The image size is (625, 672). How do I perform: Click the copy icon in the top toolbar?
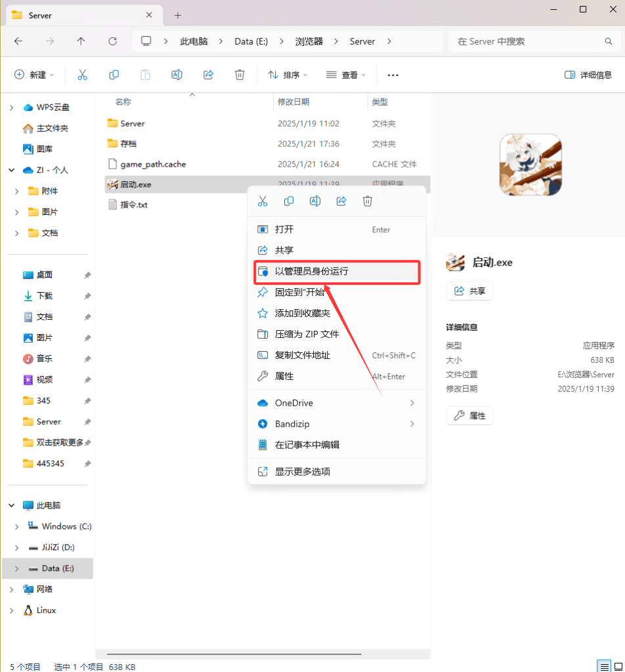pyautogui.click(x=114, y=75)
